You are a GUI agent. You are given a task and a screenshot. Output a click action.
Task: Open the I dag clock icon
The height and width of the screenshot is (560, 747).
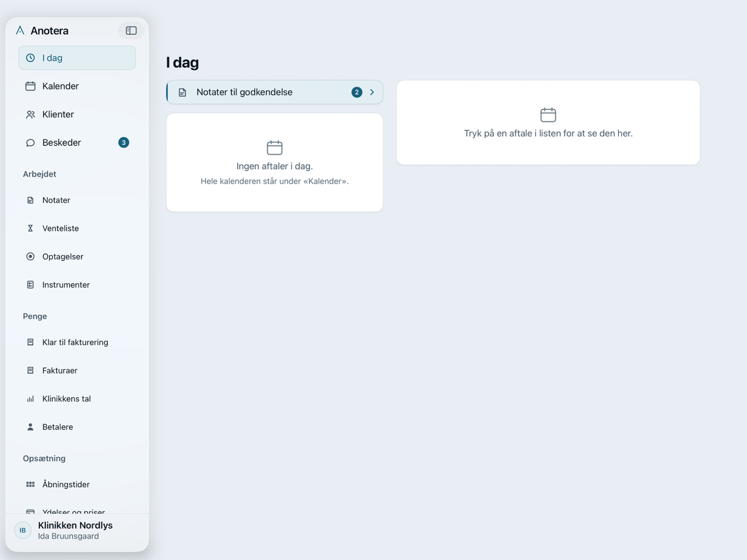(31, 58)
